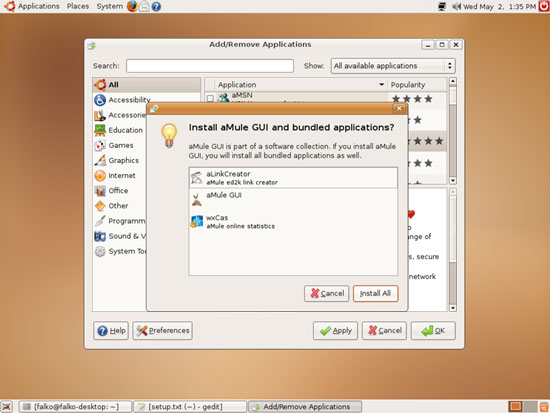Open the System menu
The height and width of the screenshot is (413, 550).
[109, 6]
